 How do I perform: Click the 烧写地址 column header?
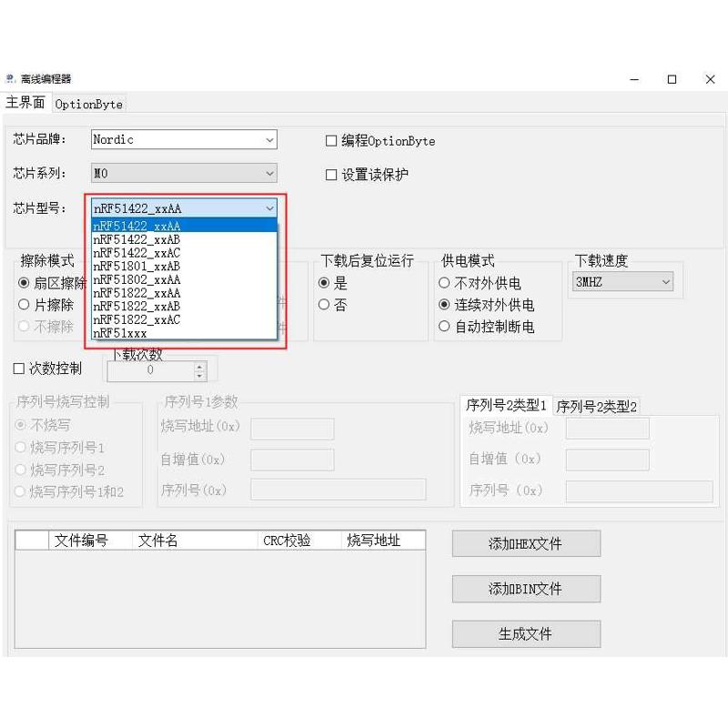pos(383,541)
